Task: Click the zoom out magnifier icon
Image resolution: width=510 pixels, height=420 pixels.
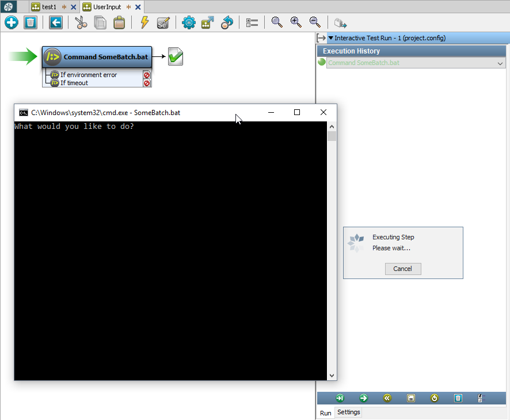Action: click(315, 22)
